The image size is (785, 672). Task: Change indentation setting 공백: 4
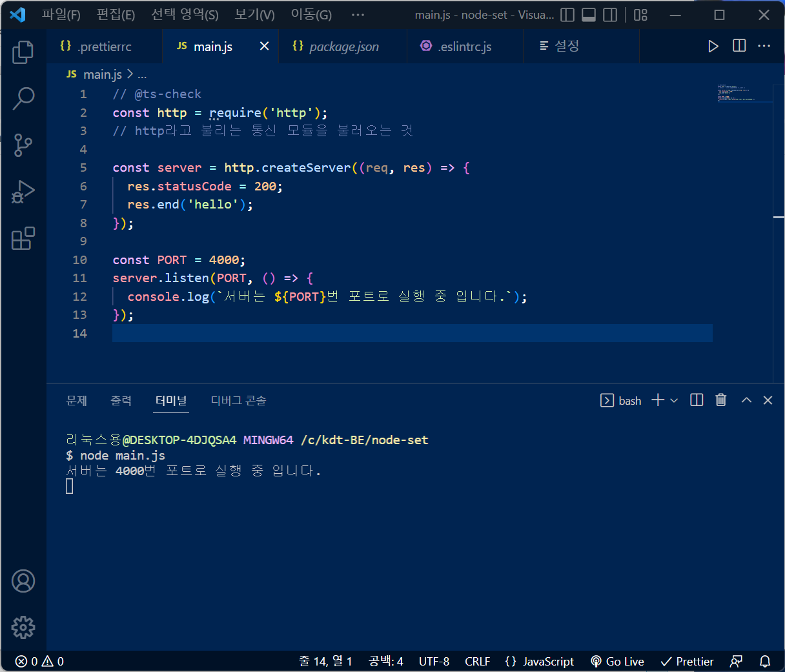pyautogui.click(x=385, y=661)
